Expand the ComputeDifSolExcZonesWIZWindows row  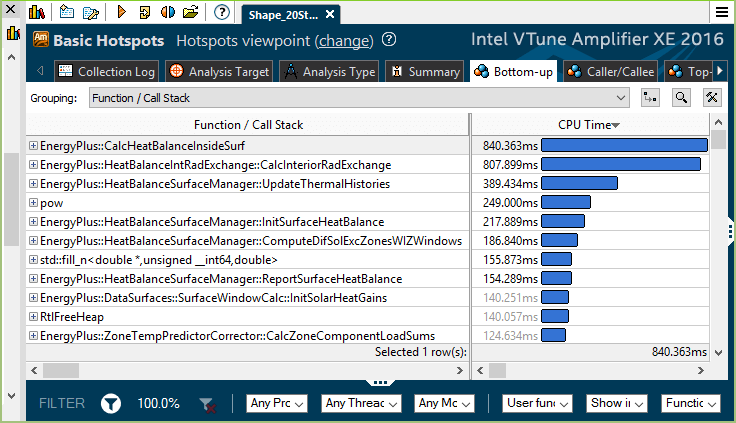click(x=33, y=240)
